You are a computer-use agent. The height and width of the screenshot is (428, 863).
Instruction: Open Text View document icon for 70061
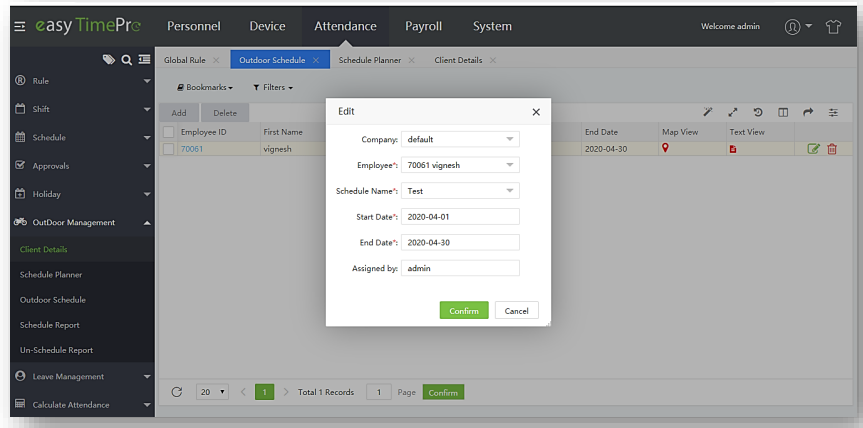(x=733, y=149)
